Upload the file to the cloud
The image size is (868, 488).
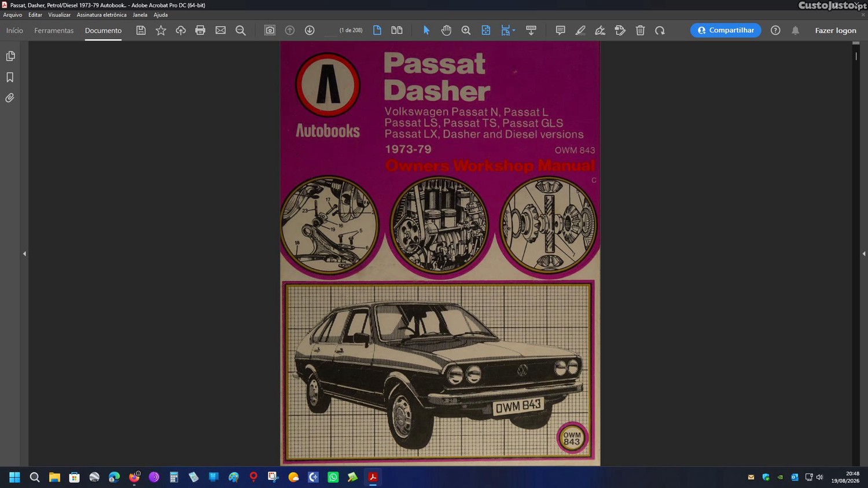pos(181,30)
